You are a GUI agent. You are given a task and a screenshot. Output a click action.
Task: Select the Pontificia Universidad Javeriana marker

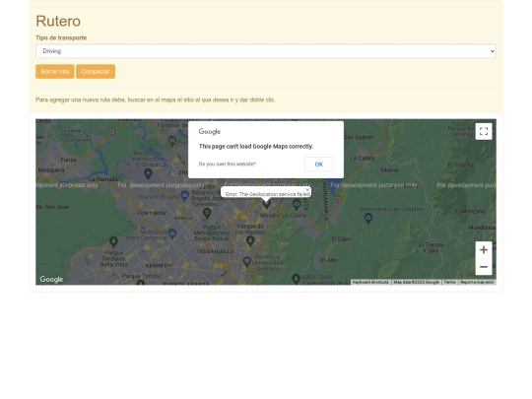[247, 261]
